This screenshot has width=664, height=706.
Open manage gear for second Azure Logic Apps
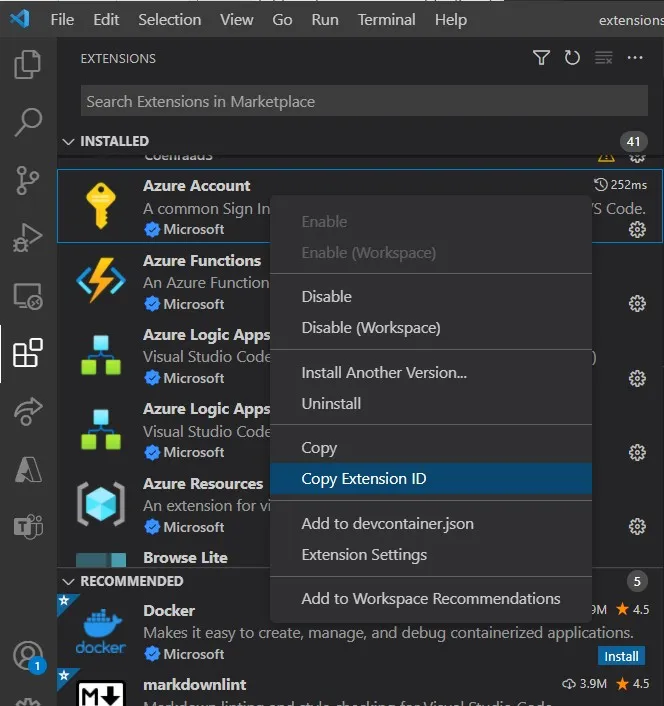(x=637, y=452)
